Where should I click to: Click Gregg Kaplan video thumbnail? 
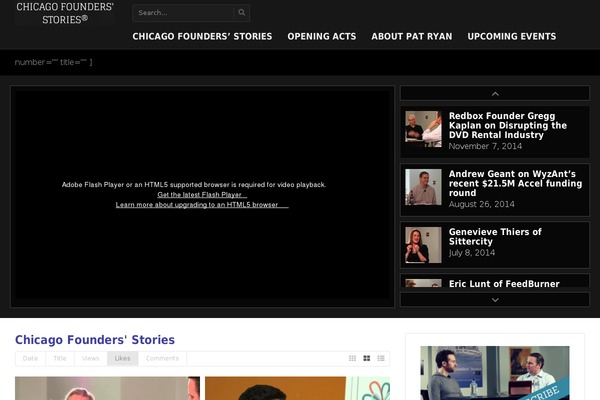click(423, 129)
